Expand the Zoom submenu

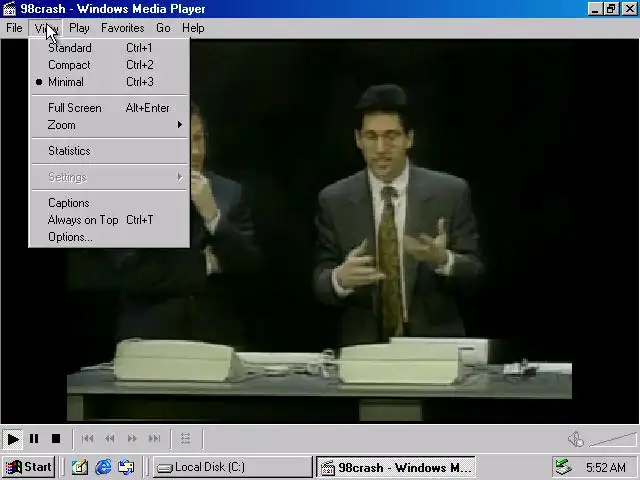tap(109, 125)
